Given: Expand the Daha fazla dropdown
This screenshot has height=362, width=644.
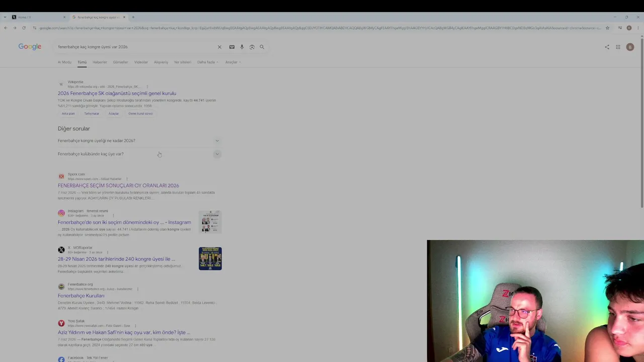Looking at the screenshot, I should (x=208, y=62).
